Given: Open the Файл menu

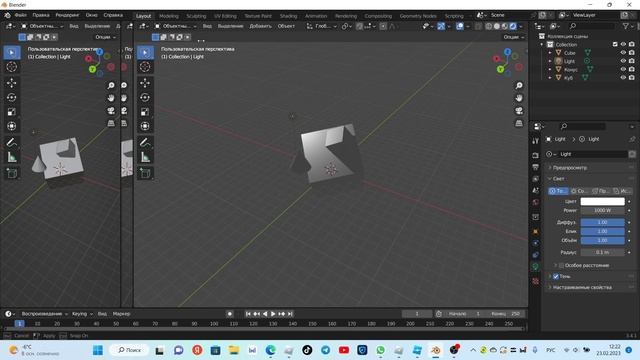Looking at the screenshot, I should pyautogui.click(x=21, y=15).
